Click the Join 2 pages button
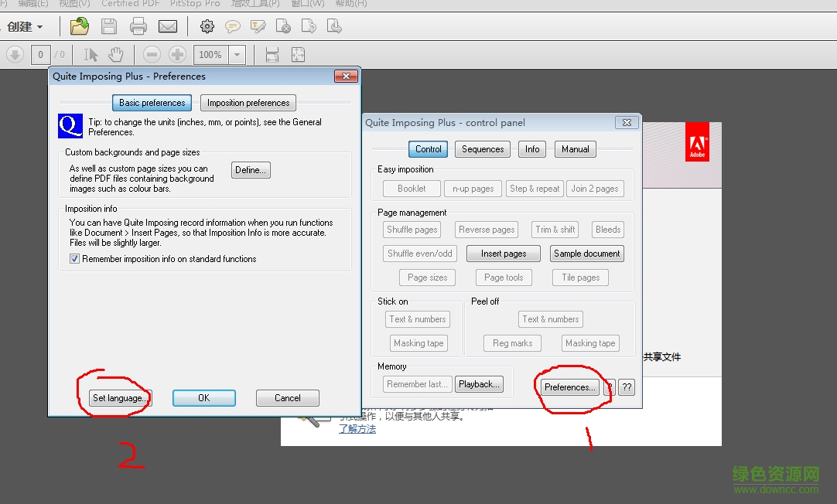This screenshot has width=837, height=504. (x=595, y=189)
